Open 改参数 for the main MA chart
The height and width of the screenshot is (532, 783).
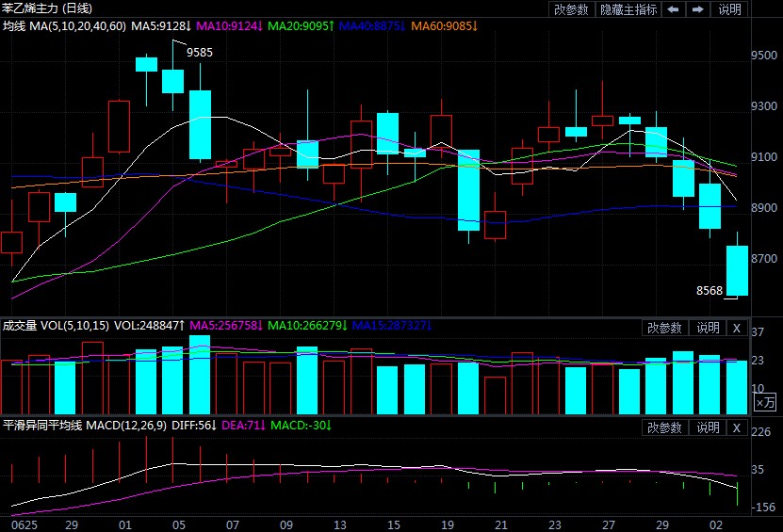[x=571, y=9]
